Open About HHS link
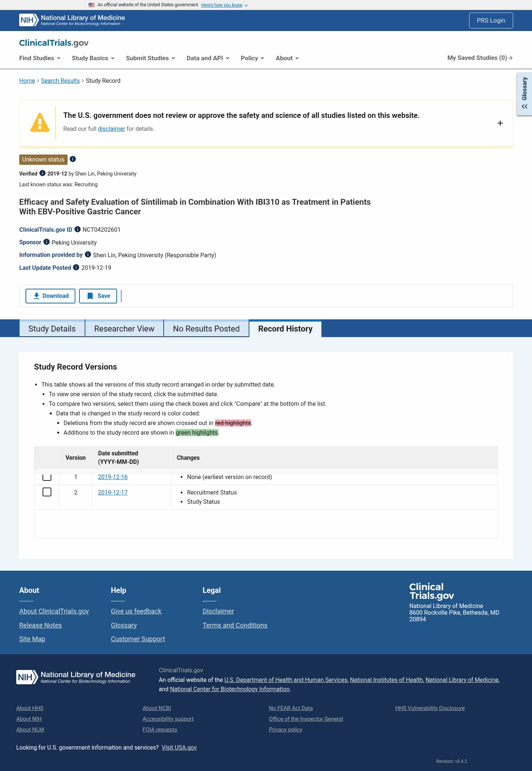Image resolution: width=532 pixels, height=771 pixels. 30,708
